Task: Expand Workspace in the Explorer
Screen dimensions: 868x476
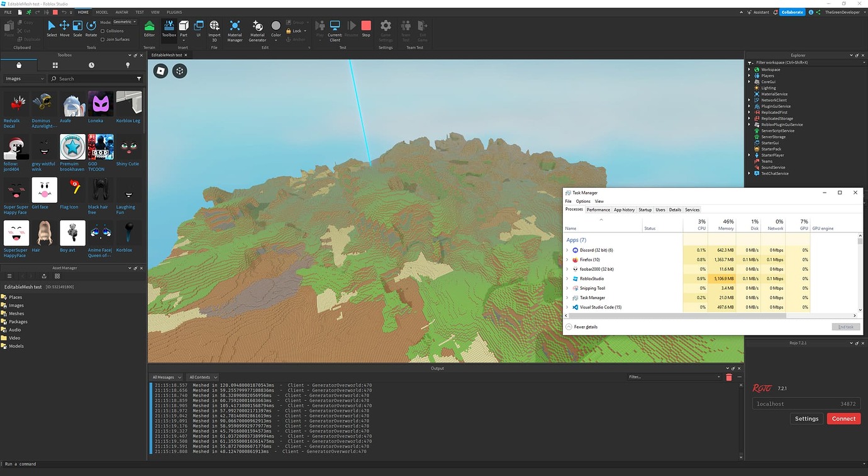Action: (x=748, y=69)
